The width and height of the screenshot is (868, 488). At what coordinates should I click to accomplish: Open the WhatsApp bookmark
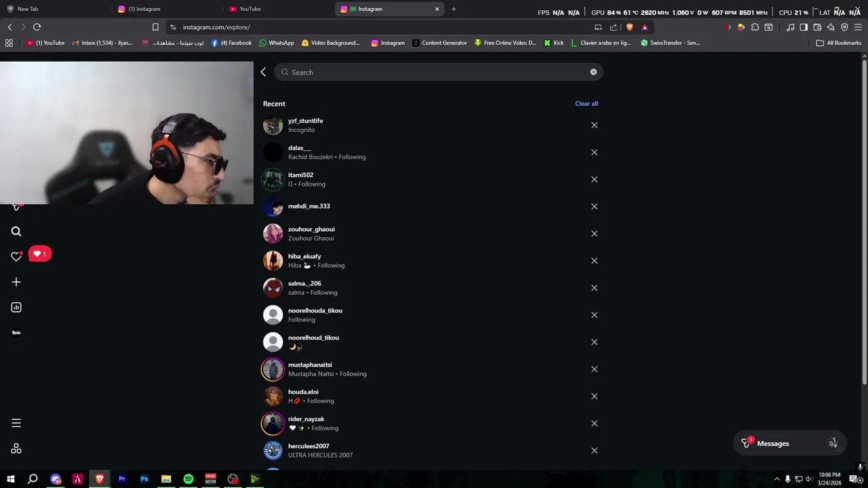pyautogui.click(x=276, y=43)
